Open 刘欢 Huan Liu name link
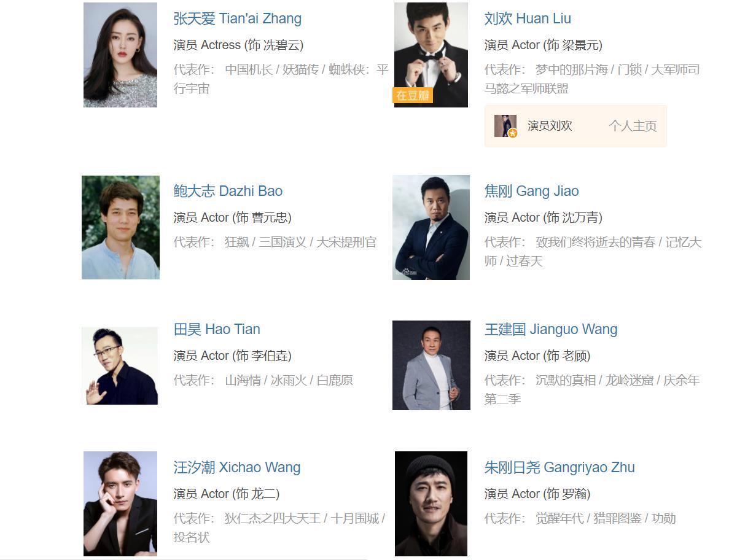This screenshot has width=729, height=560. tap(528, 18)
